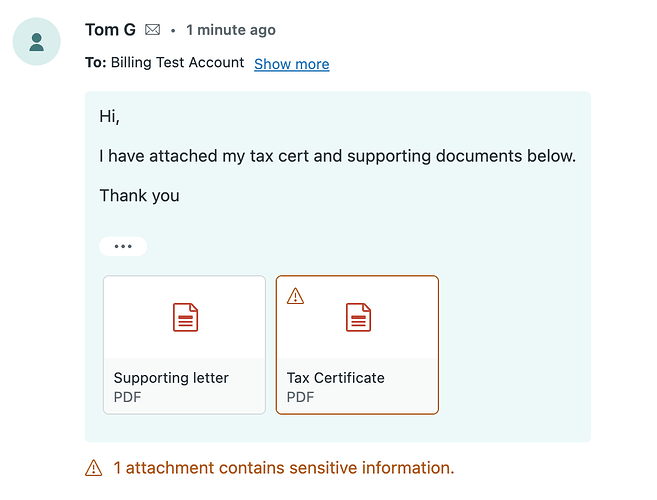This screenshot has height=500, width=657.
Task: Click the '1 minute ago' timestamp
Action: pyautogui.click(x=231, y=30)
